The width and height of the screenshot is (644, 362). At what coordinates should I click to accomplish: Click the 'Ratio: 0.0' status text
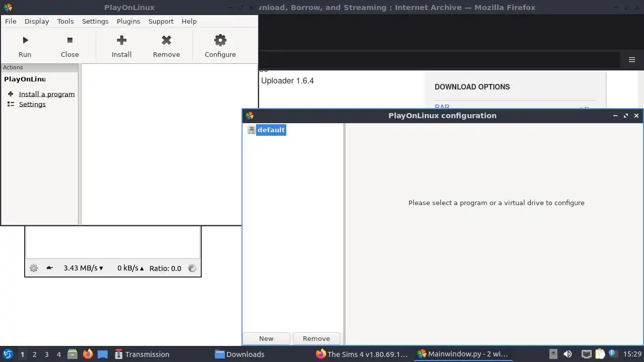coord(165,268)
